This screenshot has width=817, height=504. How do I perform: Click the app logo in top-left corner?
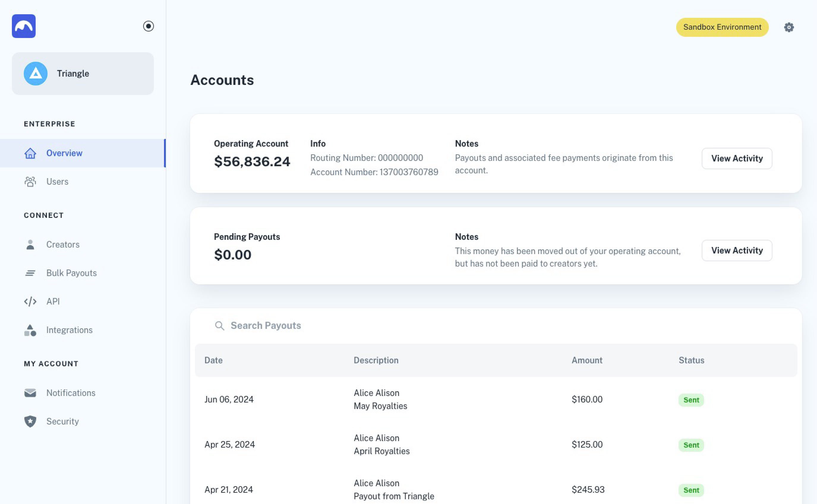point(24,26)
